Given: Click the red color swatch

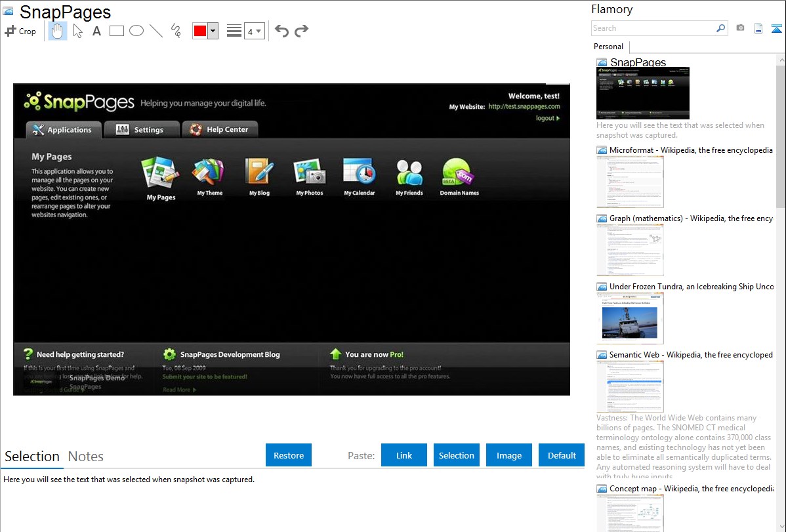Looking at the screenshot, I should tap(200, 31).
